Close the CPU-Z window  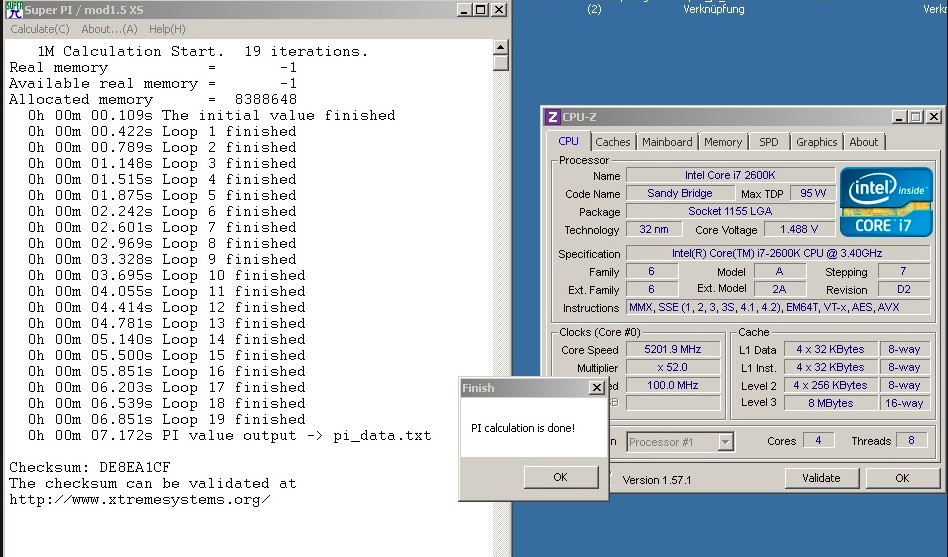(x=934, y=117)
